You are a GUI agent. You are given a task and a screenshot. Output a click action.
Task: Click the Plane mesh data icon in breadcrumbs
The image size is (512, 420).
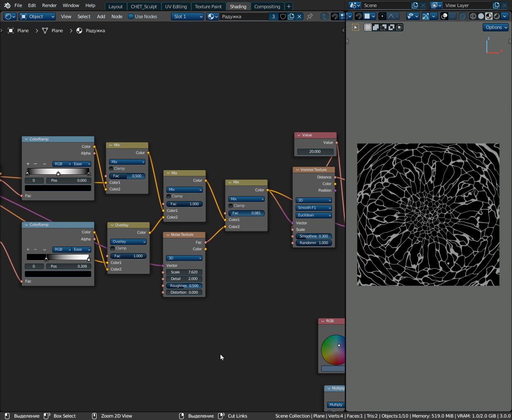pos(45,31)
